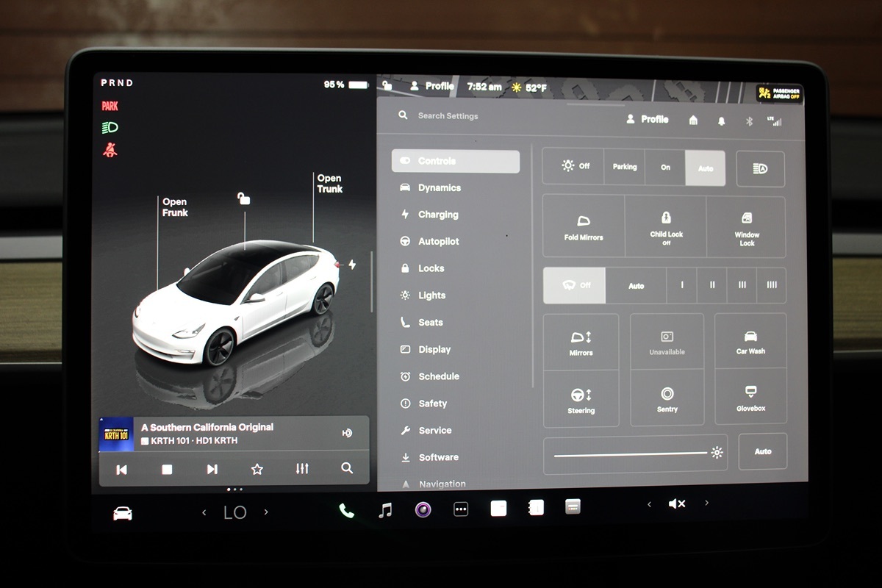
Task: Select Autopilot in settings menu
Action: pos(438,241)
